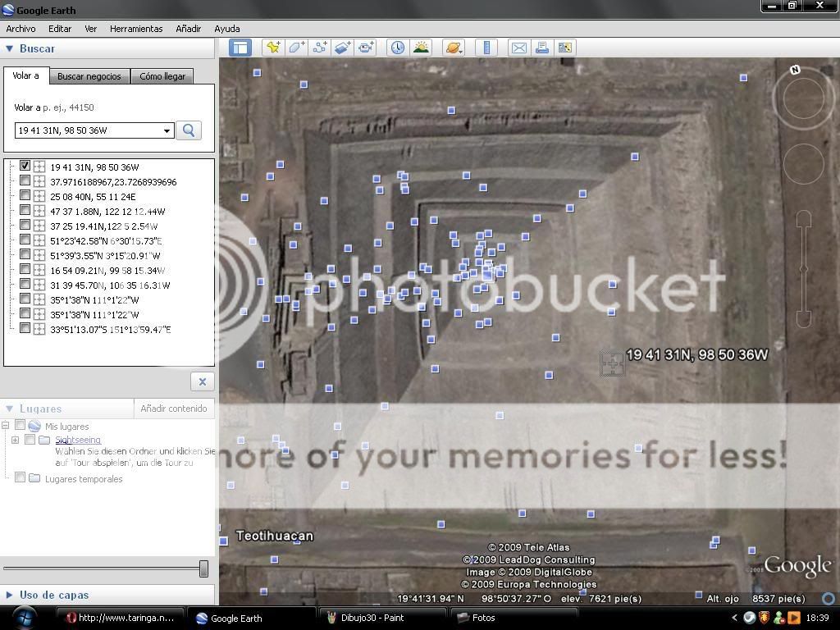
Task: Open the Archivo menu
Action: coord(21,29)
